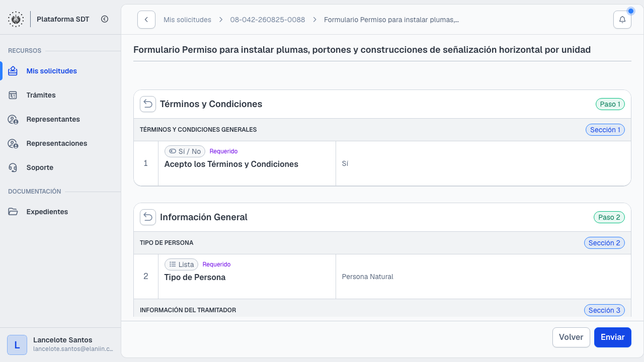Click the Representantes person icon

tap(13, 119)
